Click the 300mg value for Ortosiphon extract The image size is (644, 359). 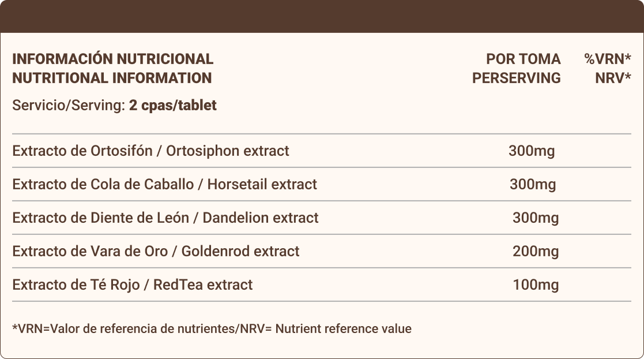[x=532, y=151]
